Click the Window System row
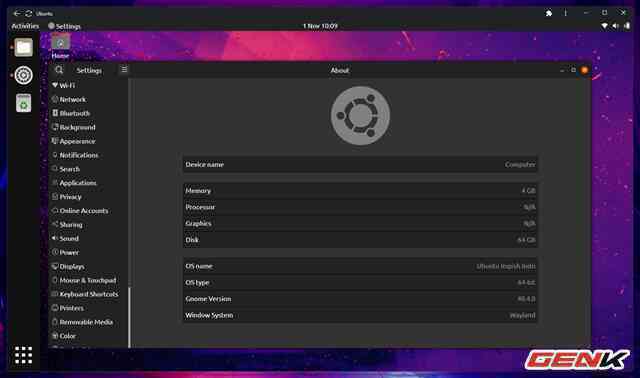This screenshot has height=378, width=640. [360, 315]
